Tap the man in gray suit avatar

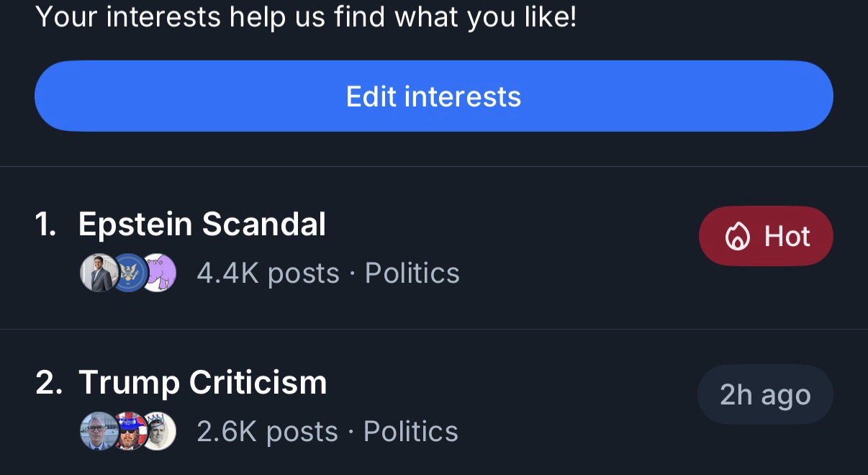tap(98, 273)
